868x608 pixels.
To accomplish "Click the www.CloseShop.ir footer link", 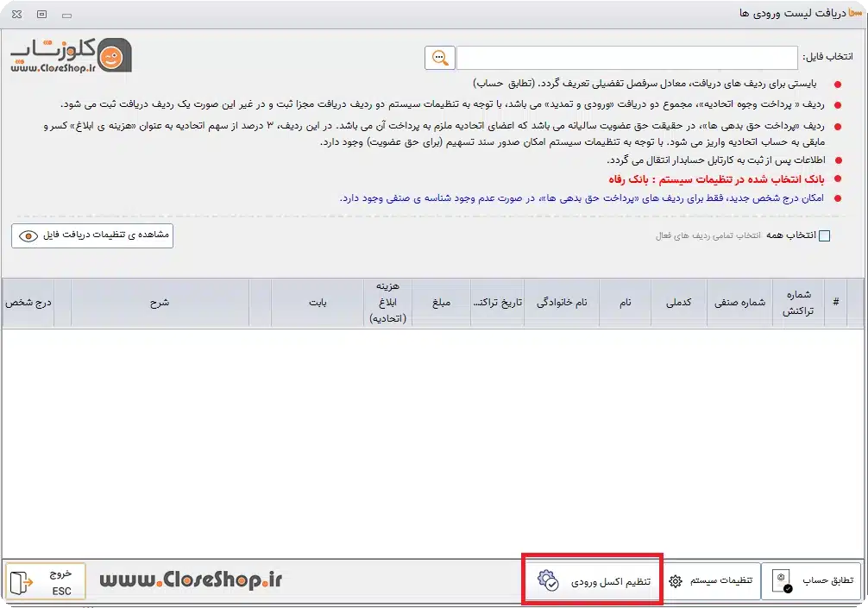I will click(x=191, y=580).
